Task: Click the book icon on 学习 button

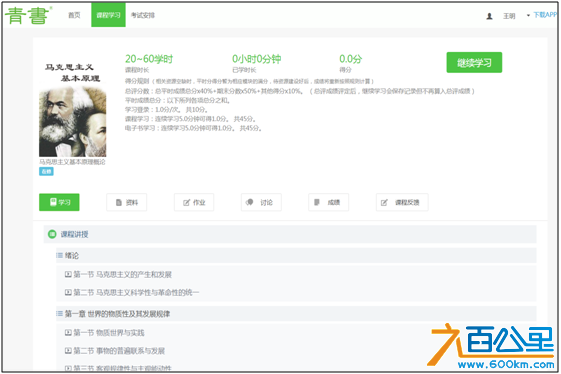Action: tap(53, 202)
